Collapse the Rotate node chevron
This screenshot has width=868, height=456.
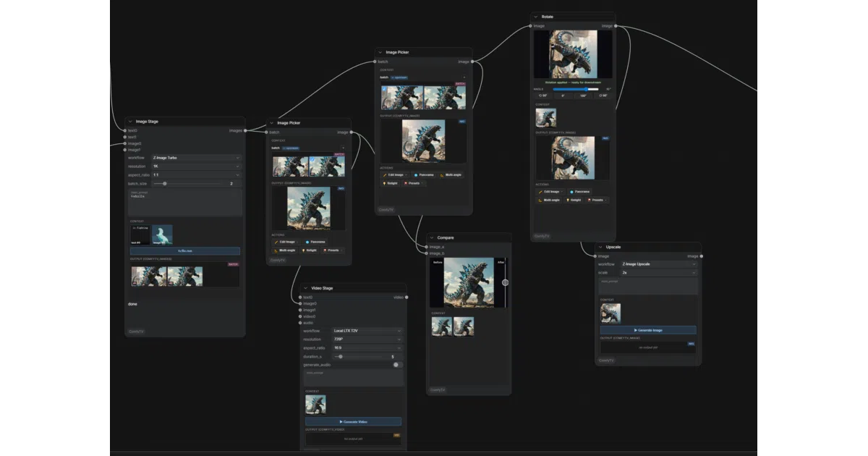pos(536,17)
